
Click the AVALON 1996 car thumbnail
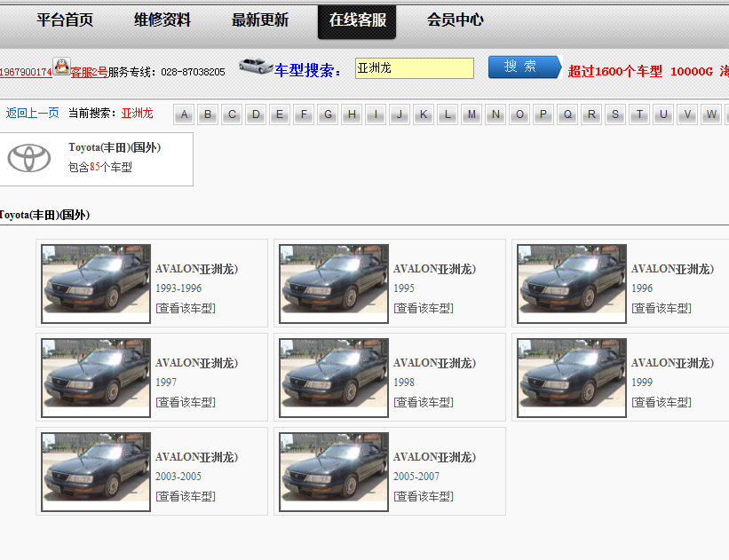click(572, 283)
